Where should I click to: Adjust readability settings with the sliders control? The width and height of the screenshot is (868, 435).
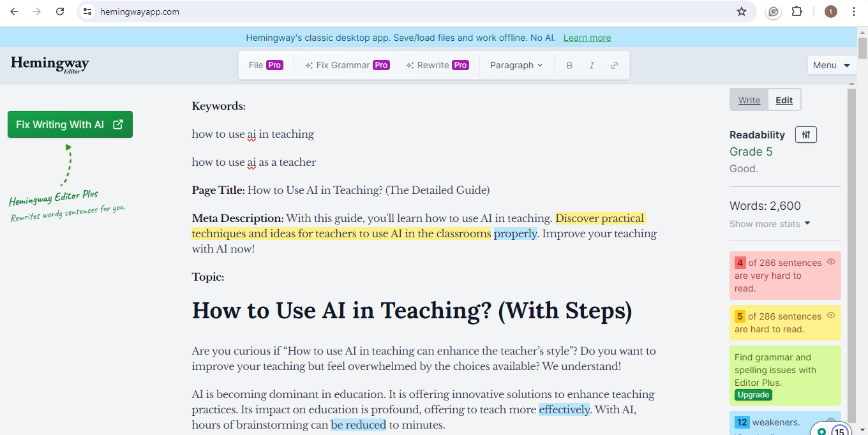tap(805, 135)
